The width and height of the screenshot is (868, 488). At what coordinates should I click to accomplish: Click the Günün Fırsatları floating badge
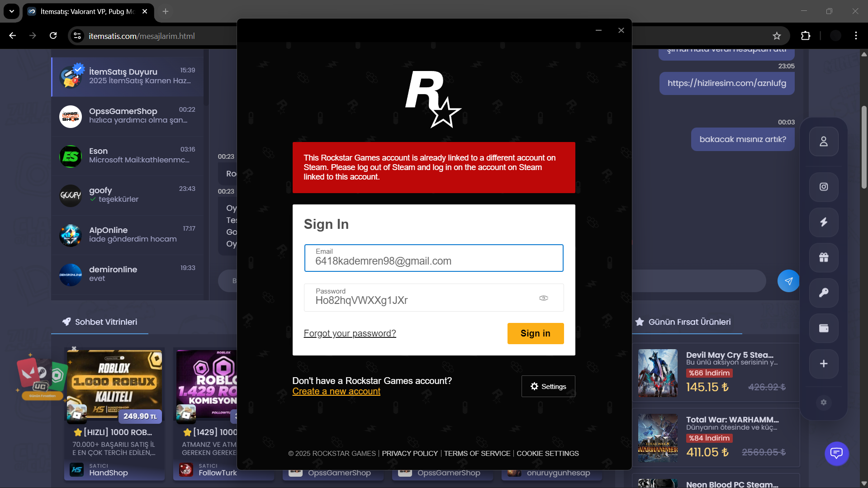tap(42, 379)
